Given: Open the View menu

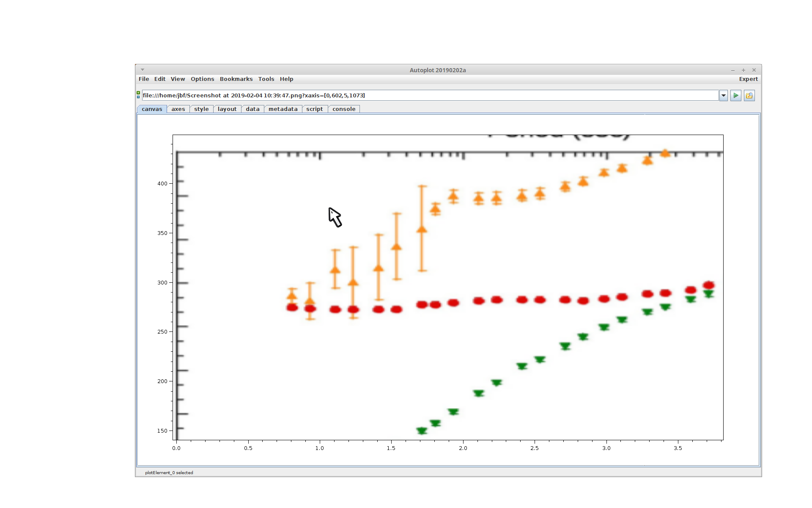Looking at the screenshot, I should coord(178,79).
